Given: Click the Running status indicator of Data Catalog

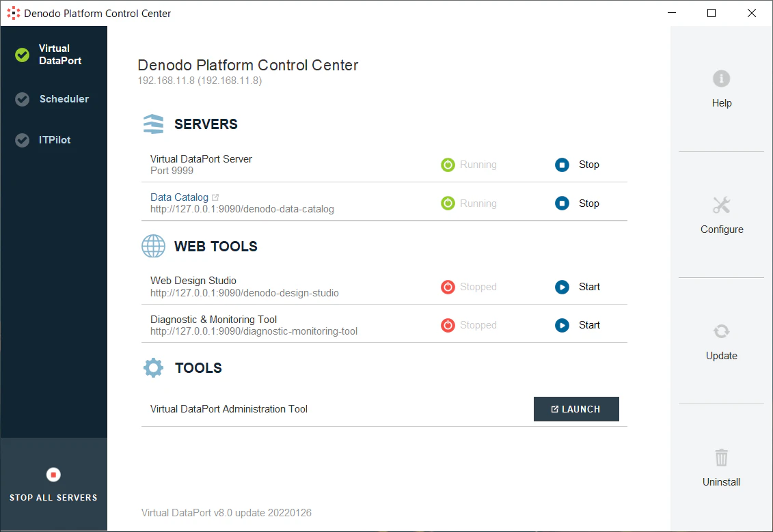Looking at the screenshot, I should click(x=468, y=204).
